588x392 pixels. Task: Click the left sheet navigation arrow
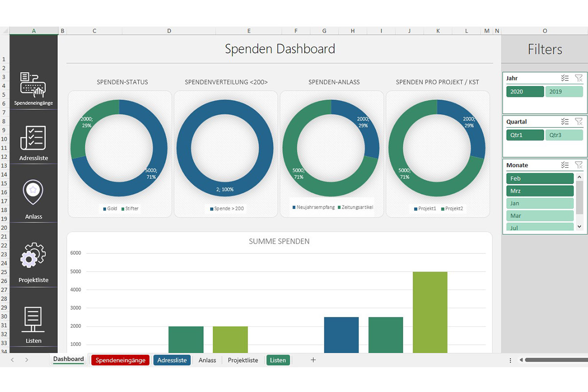point(13,360)
